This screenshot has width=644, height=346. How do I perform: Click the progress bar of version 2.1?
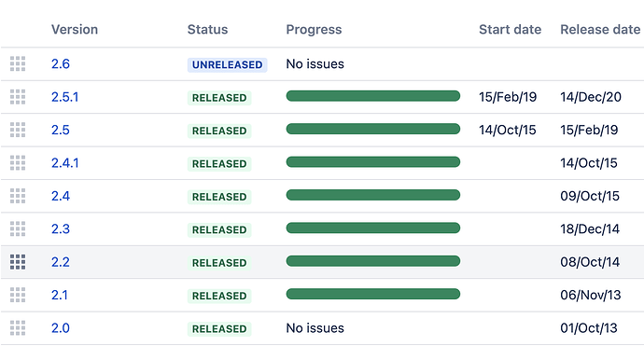[x=373, y=294]
